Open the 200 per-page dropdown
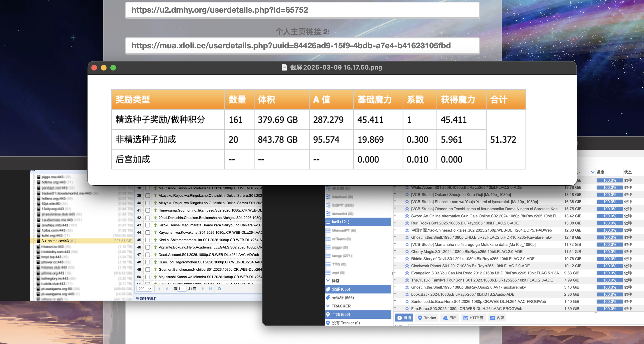This screenshot has height=344, width=644. pyautogui.click(x=144, y=289)
